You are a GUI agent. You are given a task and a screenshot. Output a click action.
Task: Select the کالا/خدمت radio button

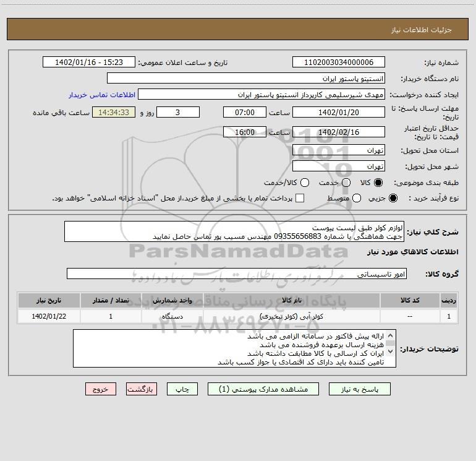click(305, 183)
